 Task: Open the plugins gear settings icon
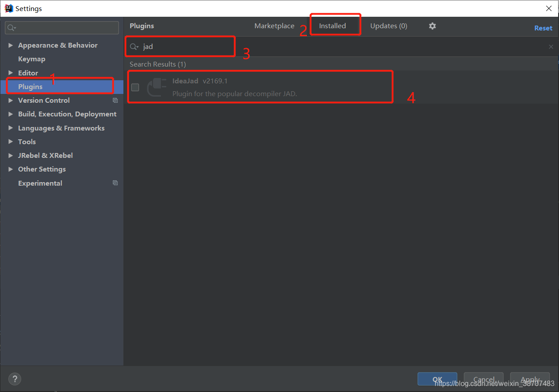(x=432, y=26)
